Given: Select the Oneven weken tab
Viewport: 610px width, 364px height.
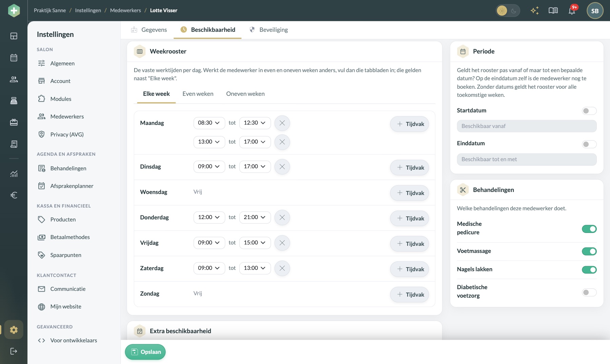Looking at the screenshot, I should tap(245, 94).
